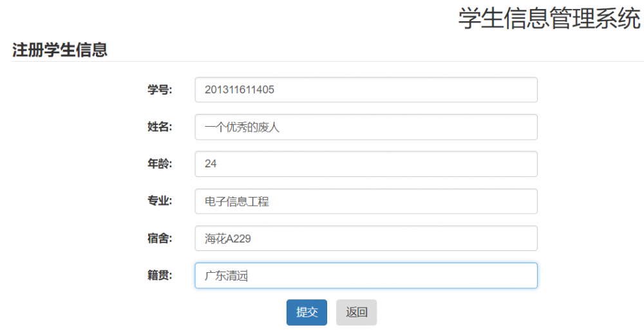Click the 注册学生信息 heading
644x334 pixels.
(60, 50)
